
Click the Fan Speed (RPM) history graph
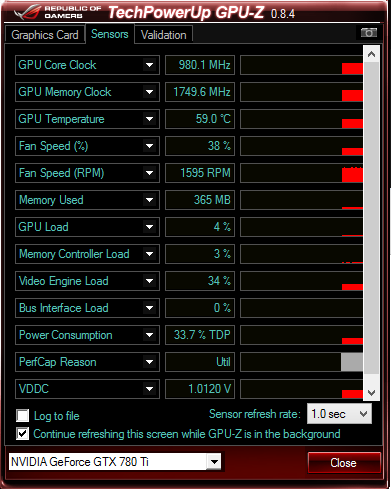[x=302, y=173]
